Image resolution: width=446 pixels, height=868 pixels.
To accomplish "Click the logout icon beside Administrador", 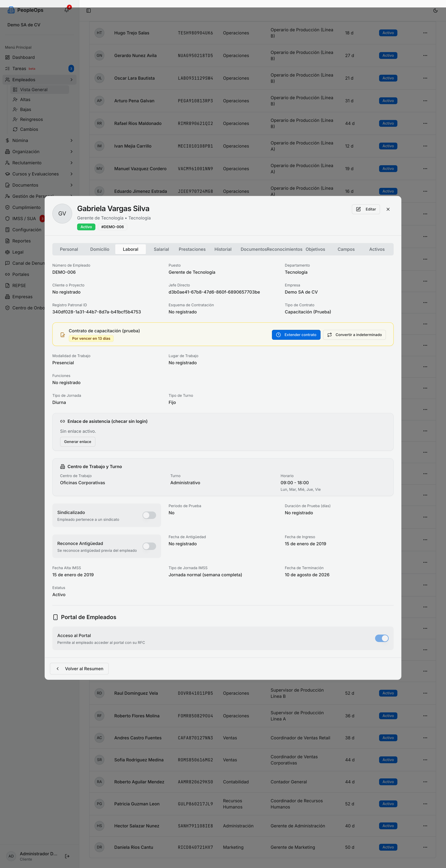I will pyautogui.click(x=67, y=856).
